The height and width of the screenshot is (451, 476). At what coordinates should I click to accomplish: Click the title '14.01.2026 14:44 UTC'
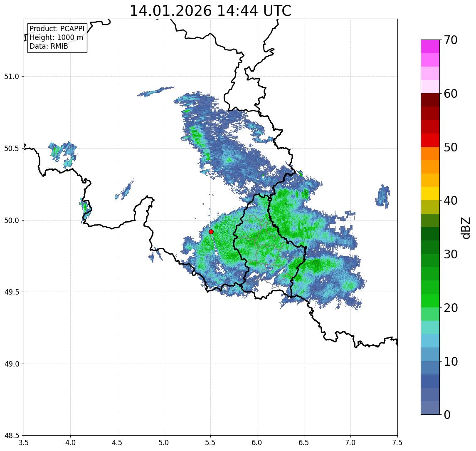pos(210,11)
